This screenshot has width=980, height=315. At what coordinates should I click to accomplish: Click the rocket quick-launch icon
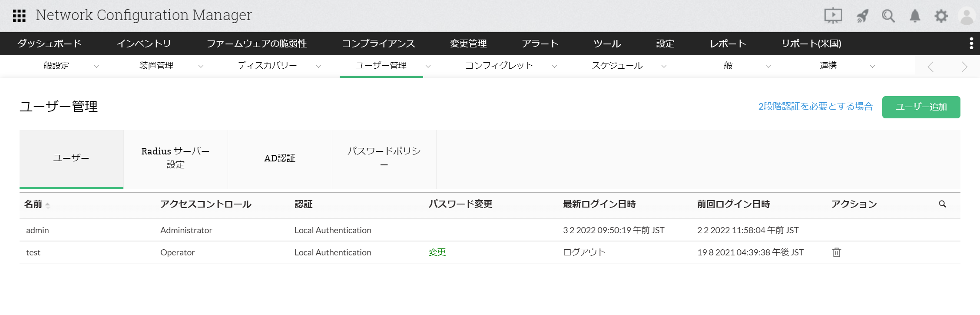pos(862,16)
